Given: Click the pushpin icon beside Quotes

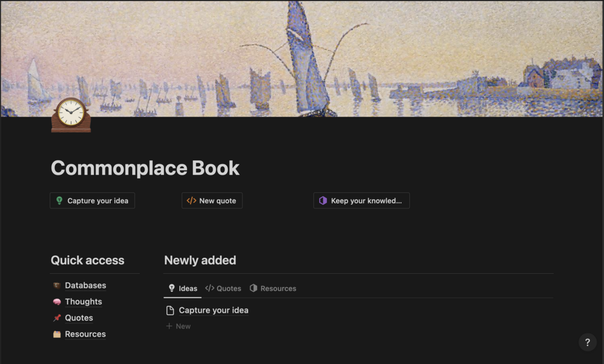Looking at the screenshot, I should click(57, 318).
